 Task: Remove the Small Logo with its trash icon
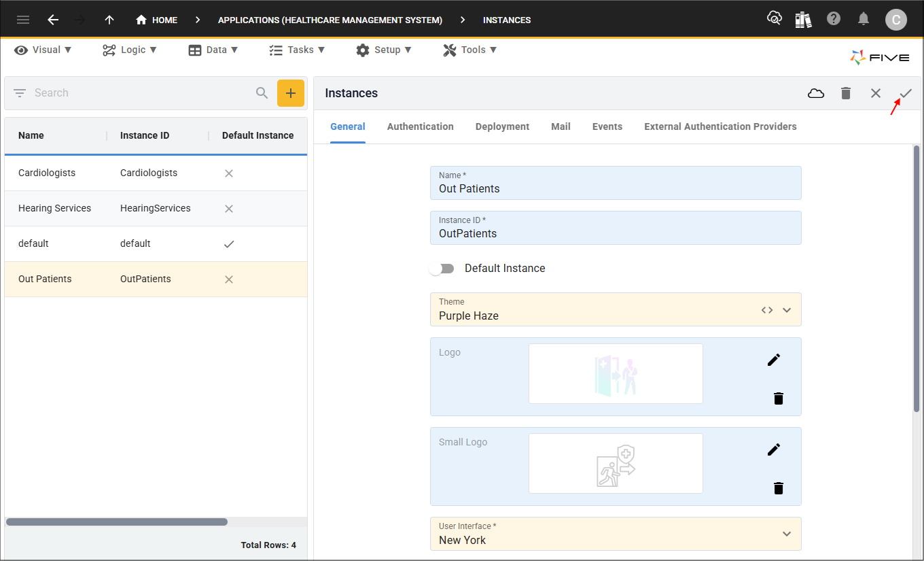(779, 488)
